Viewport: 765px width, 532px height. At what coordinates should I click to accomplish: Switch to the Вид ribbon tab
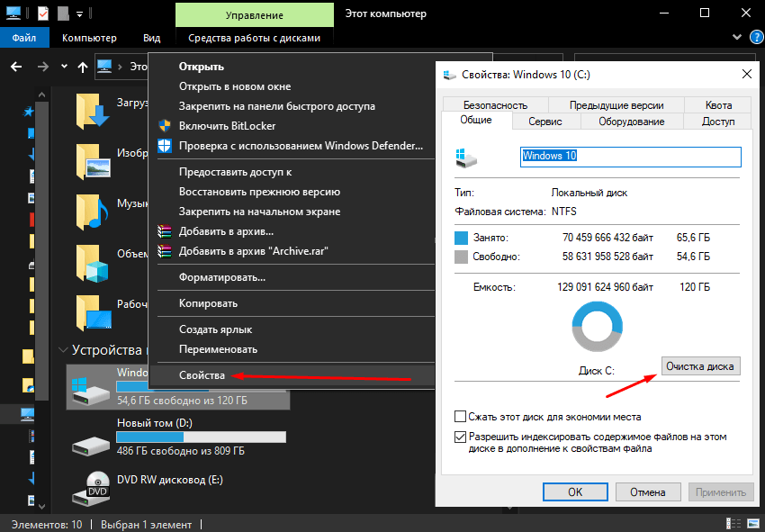[x=152, y=38]
